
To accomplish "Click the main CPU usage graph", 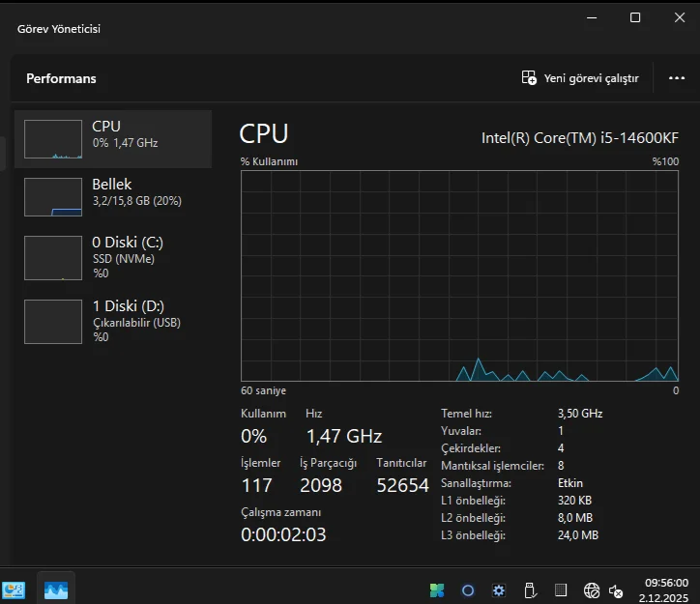I will pyautogui.click(x=459, y=275).
